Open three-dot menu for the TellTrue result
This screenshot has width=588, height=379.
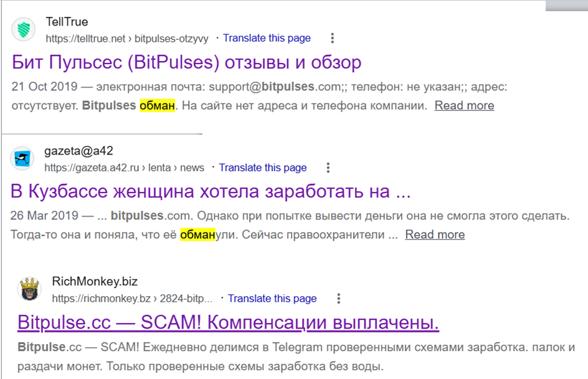(332, 38)
